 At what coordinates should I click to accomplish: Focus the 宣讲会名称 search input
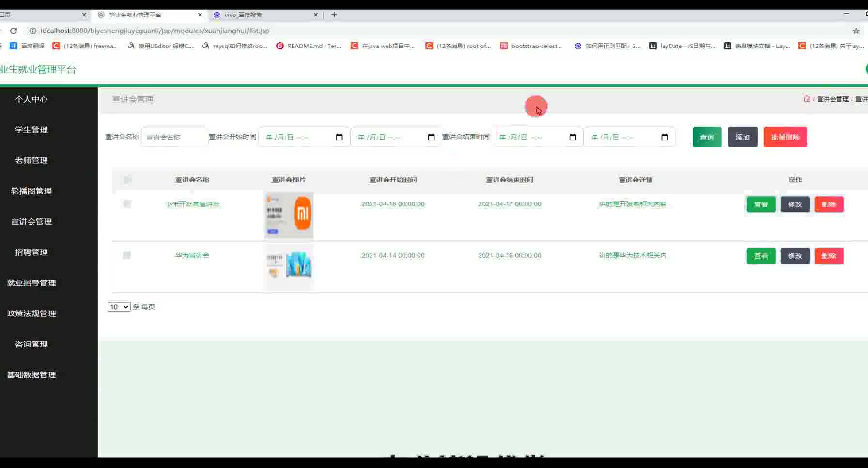click(174, 137)
